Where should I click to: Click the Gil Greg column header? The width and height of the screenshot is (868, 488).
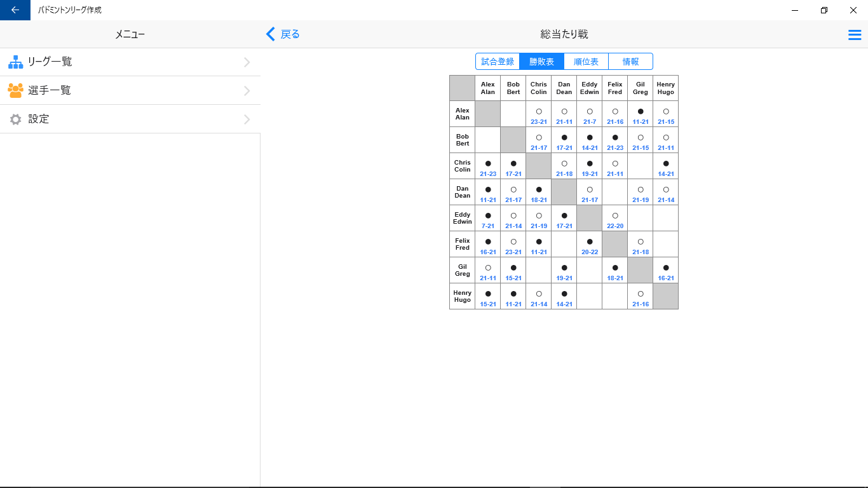[x=640, y=88]
